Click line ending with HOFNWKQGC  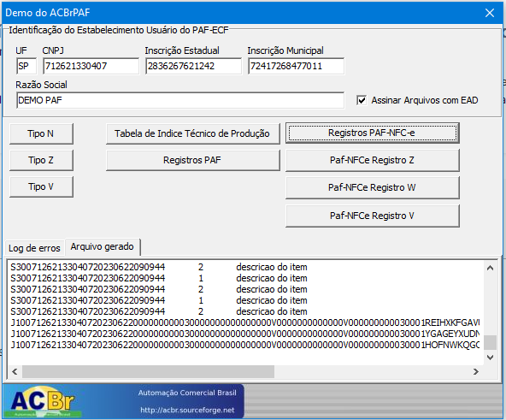pyautogui.click(x=244, y=345)
